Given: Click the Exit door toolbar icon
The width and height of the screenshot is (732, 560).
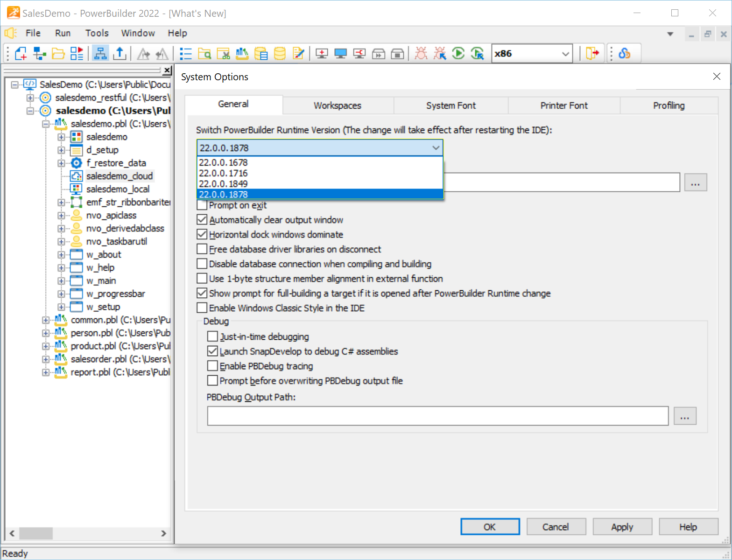Looking at the screenshot, I should [x=592, y=54].
